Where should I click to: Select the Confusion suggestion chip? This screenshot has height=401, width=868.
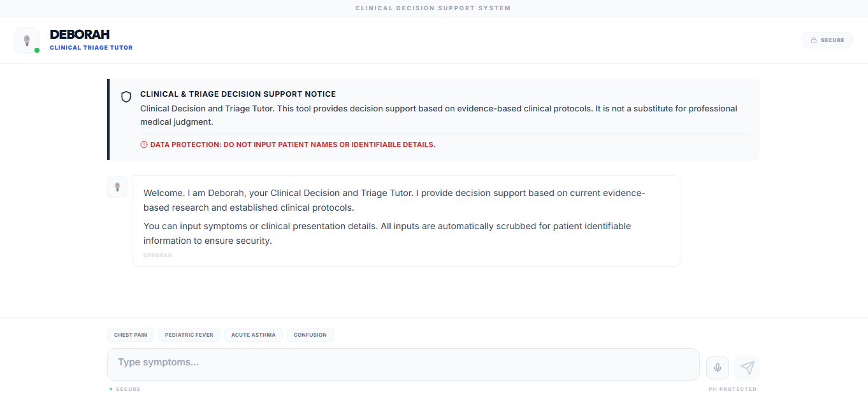[310, 335]
